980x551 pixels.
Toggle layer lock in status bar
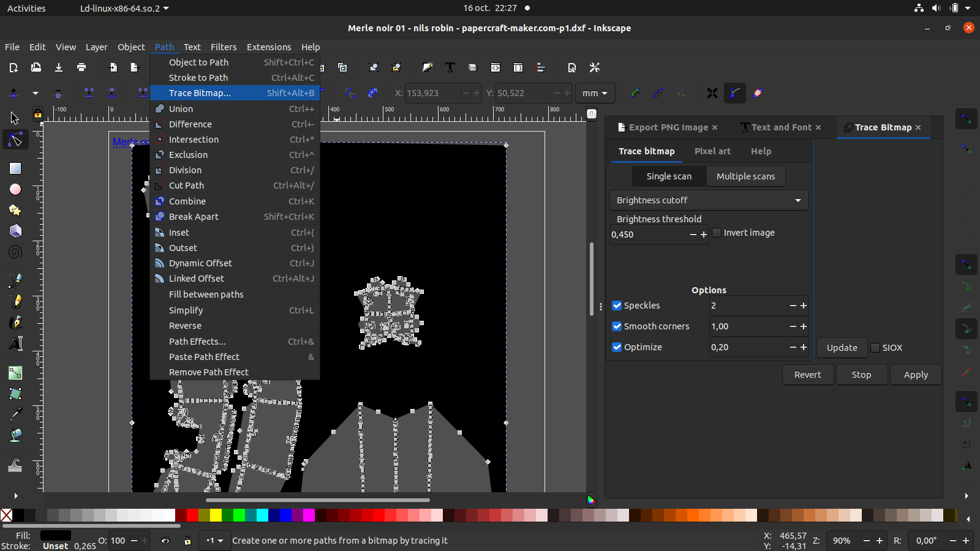tap(187, 541)
